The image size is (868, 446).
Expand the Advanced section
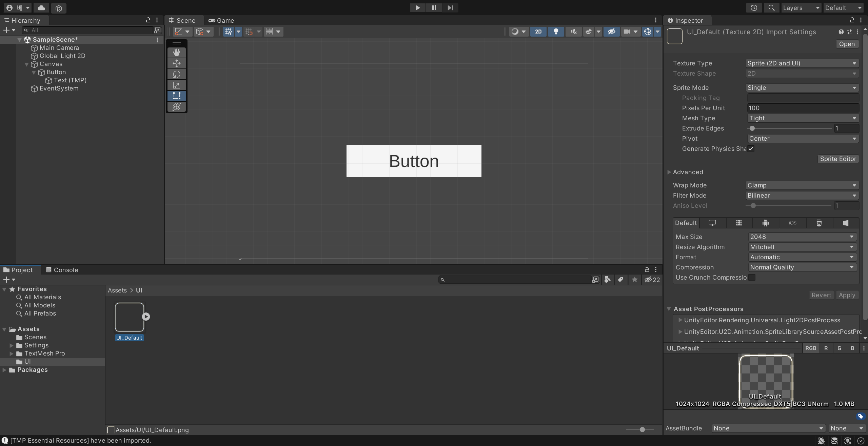pos(669,172)
